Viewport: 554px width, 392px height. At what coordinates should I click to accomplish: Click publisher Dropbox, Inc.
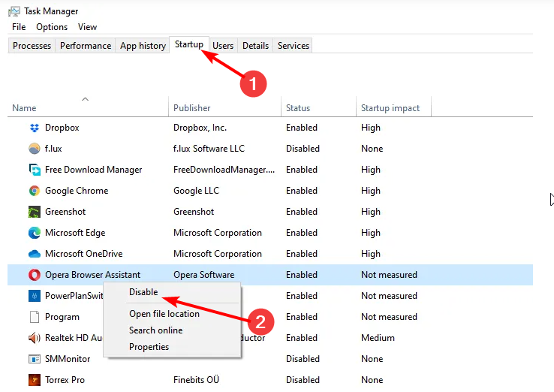200,128
